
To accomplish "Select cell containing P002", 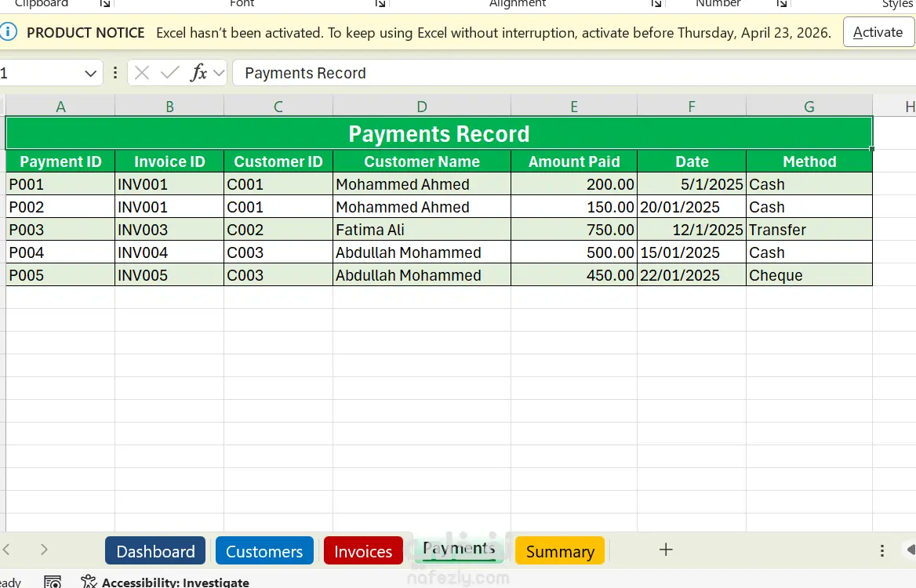I will (60, 207).
